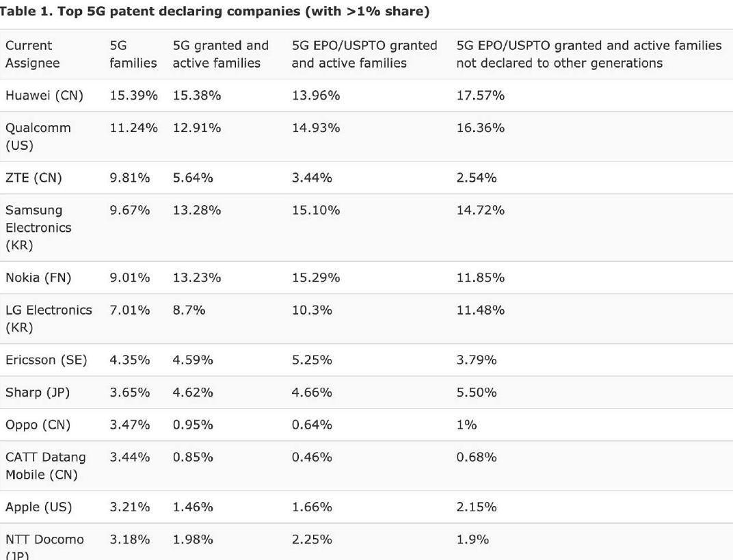Select Nokia's 15.29% EPO/USPTO value
The image size is (733, 560).
click(316, 278)
